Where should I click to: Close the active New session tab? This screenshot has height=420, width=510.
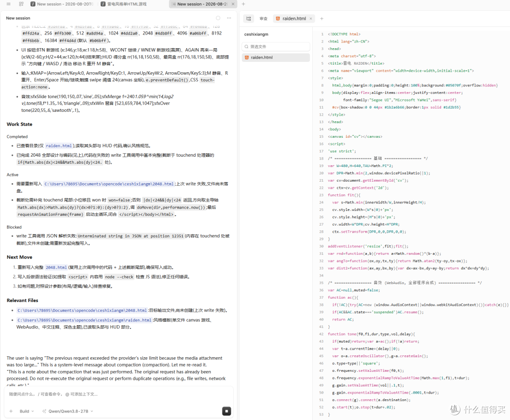[x=232, y=4]
